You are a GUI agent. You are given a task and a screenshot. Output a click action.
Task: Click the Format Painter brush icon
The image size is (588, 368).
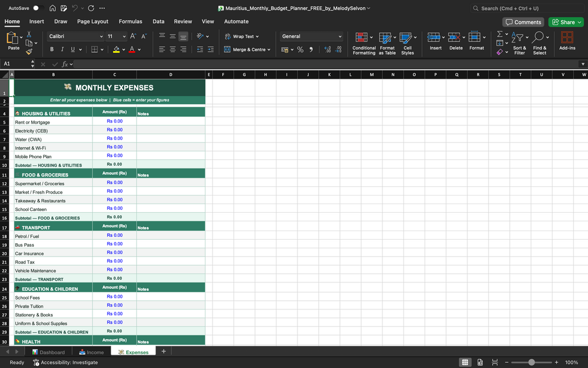coord(29,51)
